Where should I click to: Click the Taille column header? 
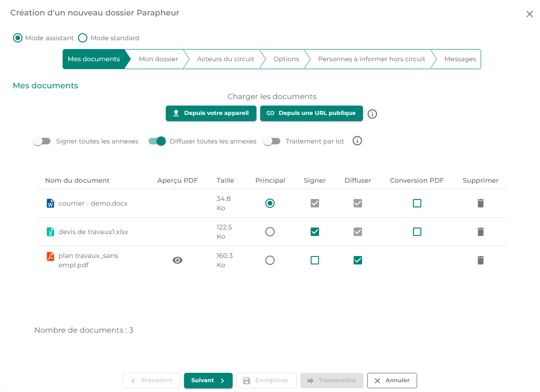click(225, 180)
